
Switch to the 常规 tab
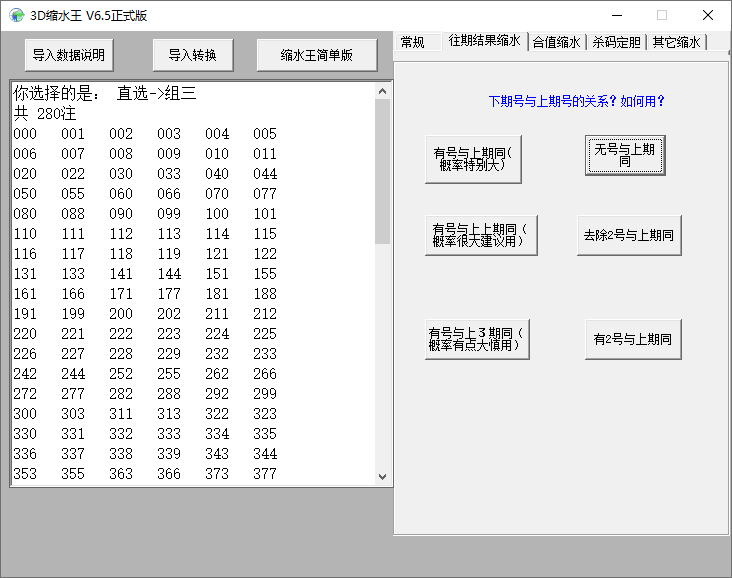click(x=413, y=42)
